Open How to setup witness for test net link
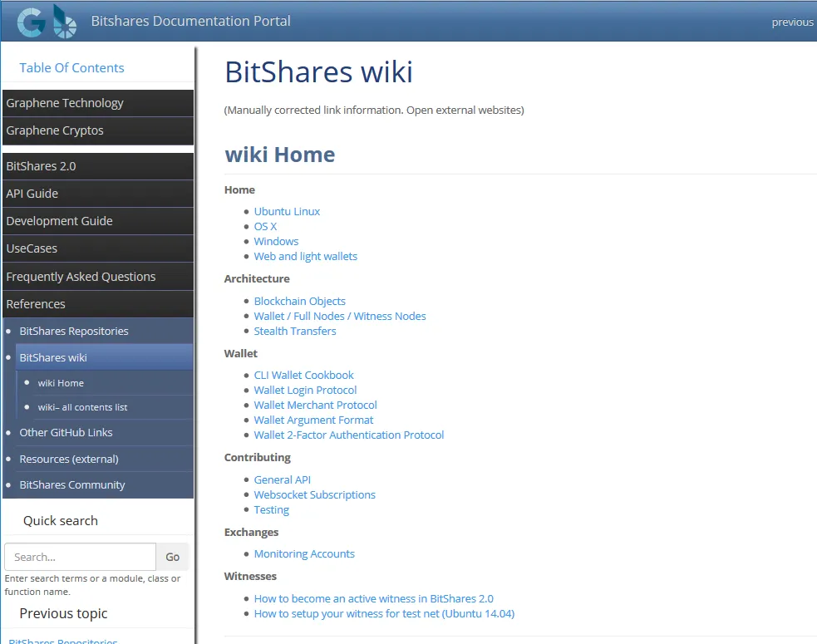The height and width of the screenshot is (644, 817). click(x=384, y=614)
